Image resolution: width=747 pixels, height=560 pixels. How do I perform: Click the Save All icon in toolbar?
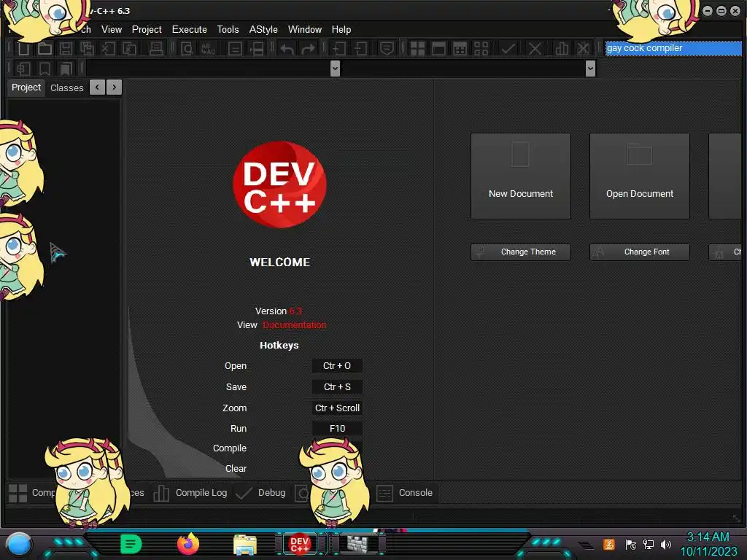pos(87,49)
